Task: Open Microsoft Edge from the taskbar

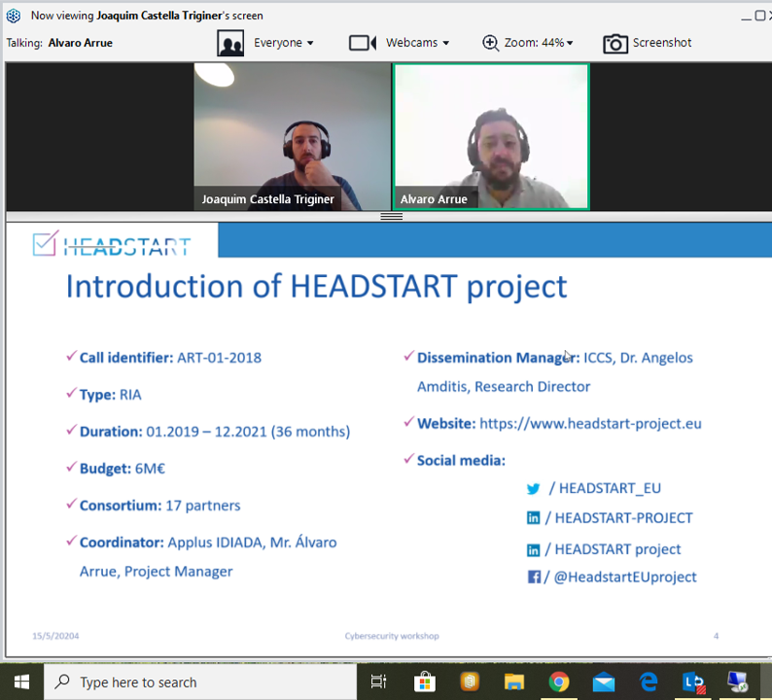Action: 649,682
